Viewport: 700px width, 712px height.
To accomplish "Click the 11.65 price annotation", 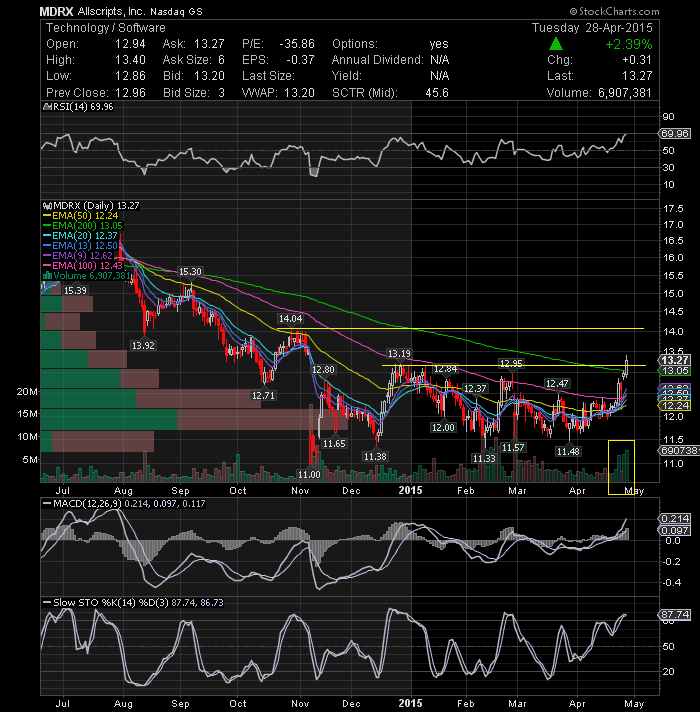I will 334,444.
